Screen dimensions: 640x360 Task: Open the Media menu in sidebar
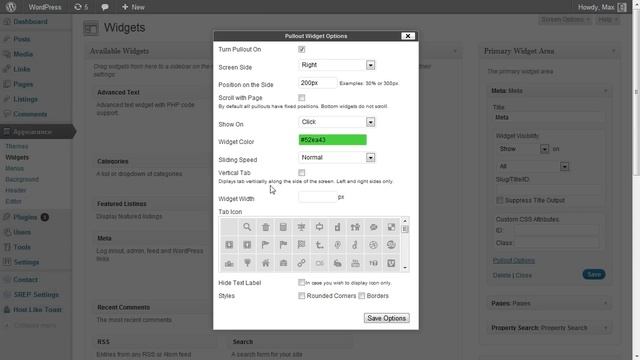pos(23,54)
